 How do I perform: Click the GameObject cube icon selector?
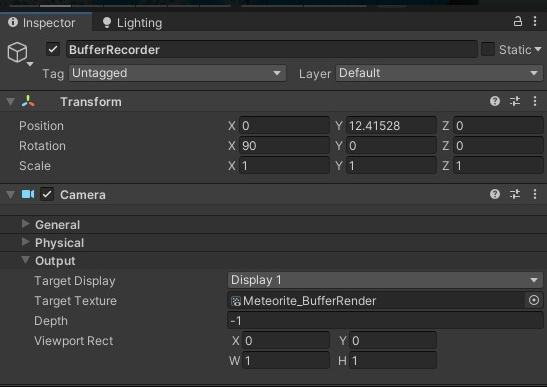(x=17, y=52)
